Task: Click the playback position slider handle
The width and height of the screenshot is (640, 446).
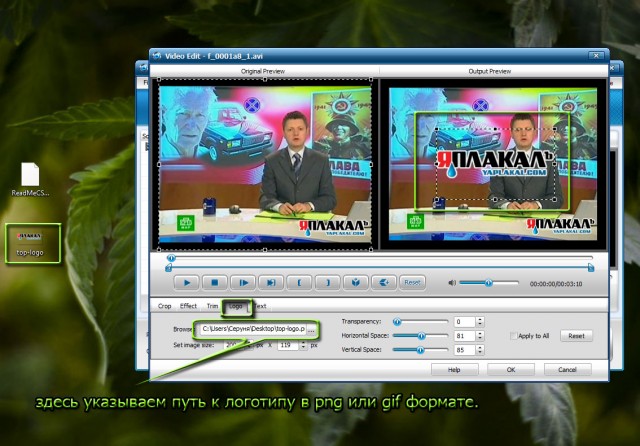Action: click(171, 258)
